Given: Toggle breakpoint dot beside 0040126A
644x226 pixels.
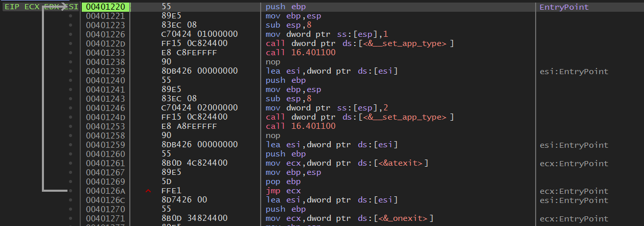Looking at the screenshot, I should (70, 191).
